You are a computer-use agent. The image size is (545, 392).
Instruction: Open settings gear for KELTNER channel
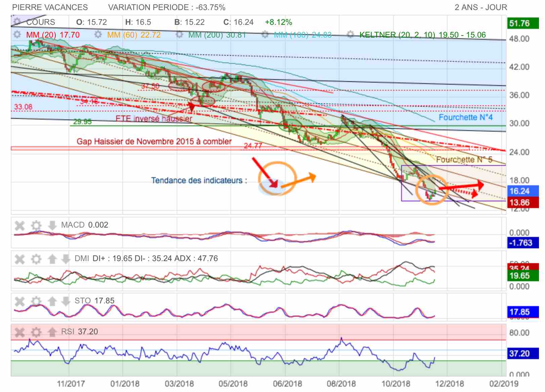pyautogui.click(x=350, y=35)
